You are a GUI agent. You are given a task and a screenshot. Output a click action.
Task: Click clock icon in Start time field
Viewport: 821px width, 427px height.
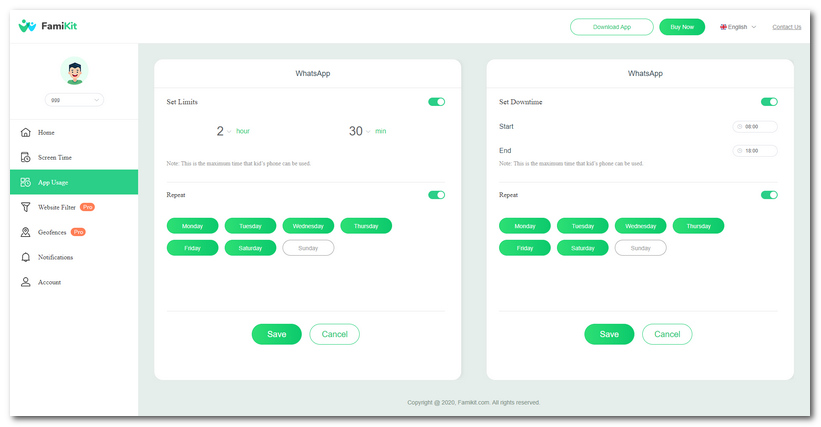click(739, 127)
